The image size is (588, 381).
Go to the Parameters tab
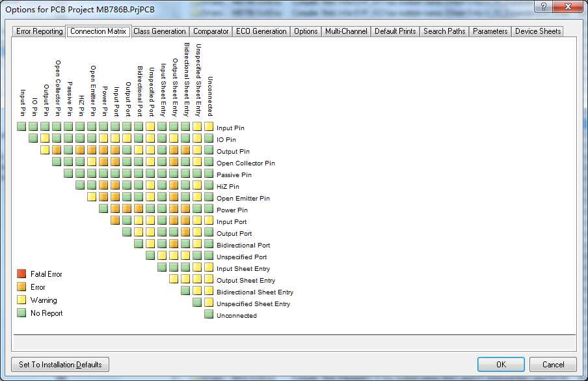pyautogui.click(x=490, y=31)
